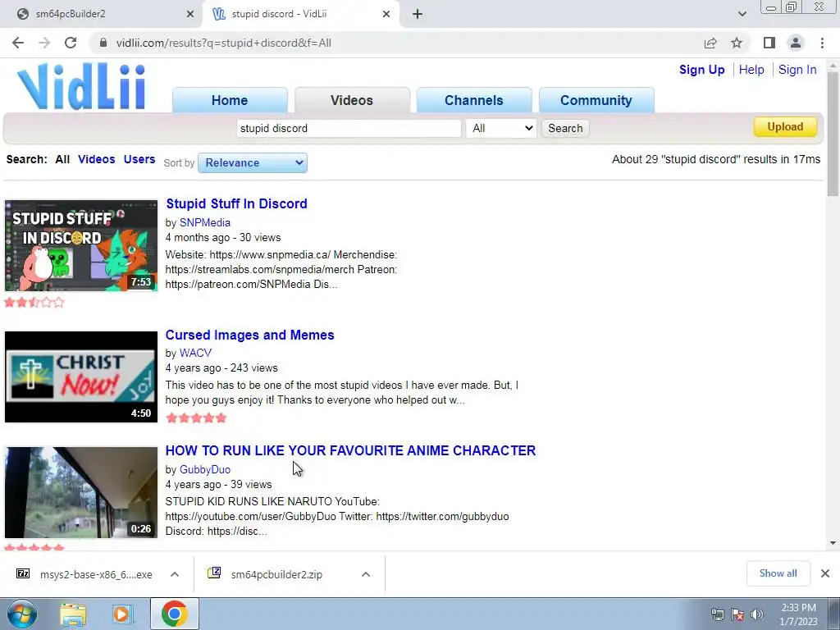This screenshot has height=630, width=840.
Task: Filter search results by All
Action: (x=62, y=159)
